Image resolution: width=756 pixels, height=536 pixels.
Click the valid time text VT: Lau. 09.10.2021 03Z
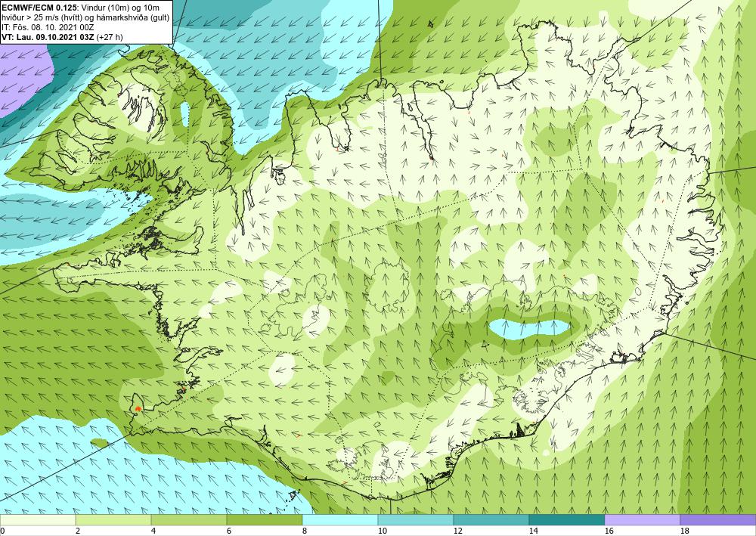point(48,37)
